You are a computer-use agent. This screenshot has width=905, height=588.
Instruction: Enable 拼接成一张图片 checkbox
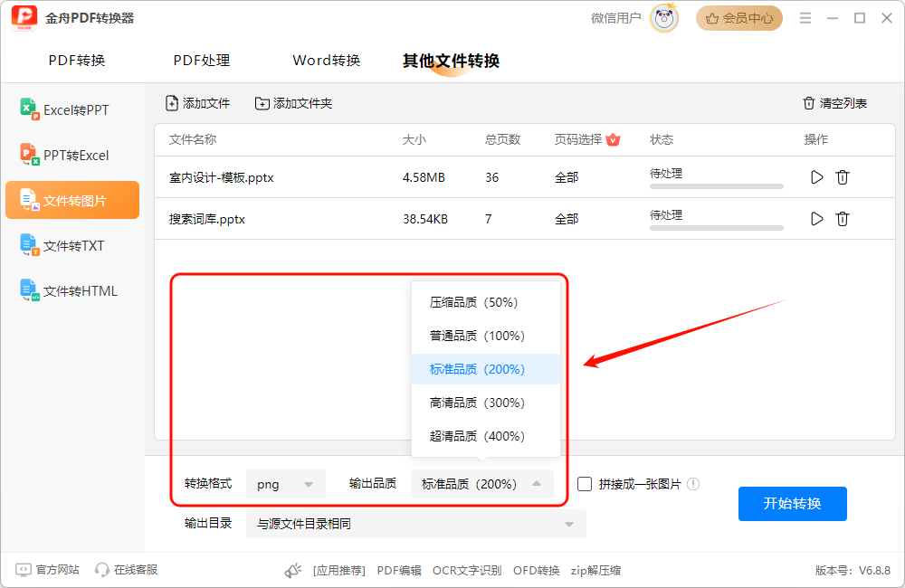(x=585, y=484)
